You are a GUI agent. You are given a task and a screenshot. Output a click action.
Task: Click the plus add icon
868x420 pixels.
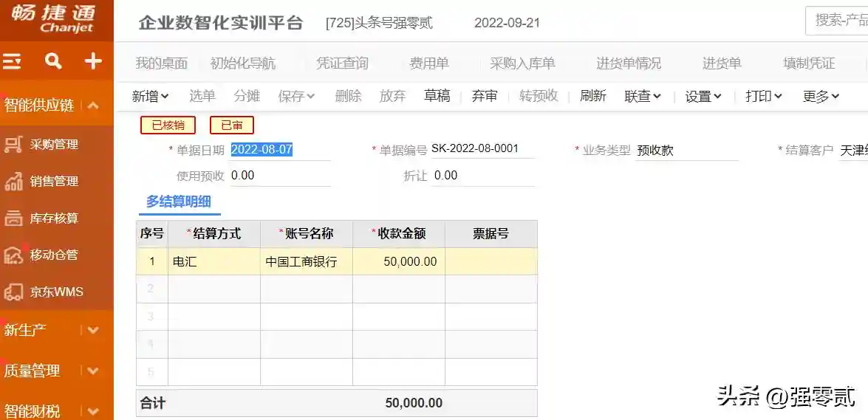click(x=93, y=61)
